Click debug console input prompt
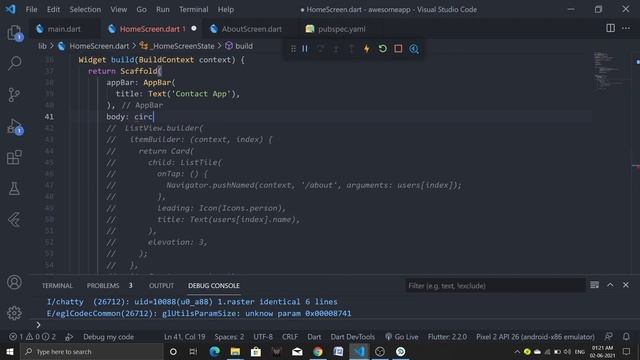 [x=335, y=325]
